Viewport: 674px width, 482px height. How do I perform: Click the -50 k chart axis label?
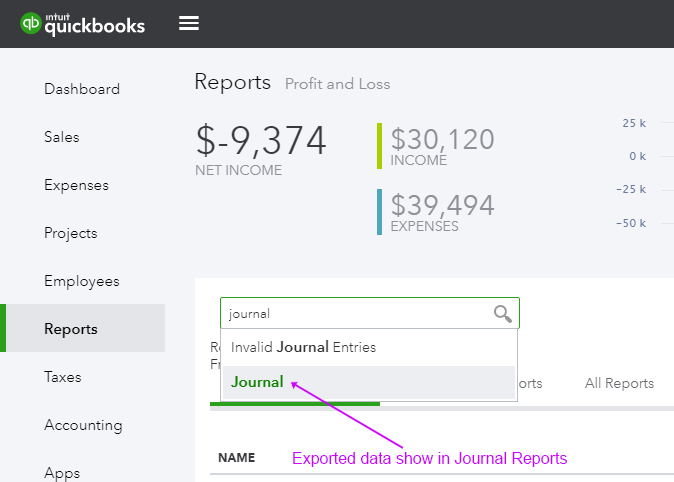click(631, 223)
